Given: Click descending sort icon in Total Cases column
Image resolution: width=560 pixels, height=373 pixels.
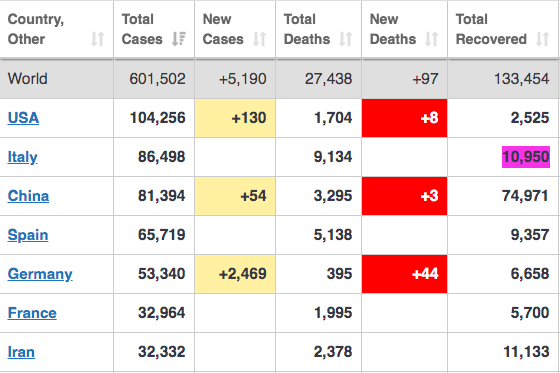Looking at the screenshot, I should 178,39.
